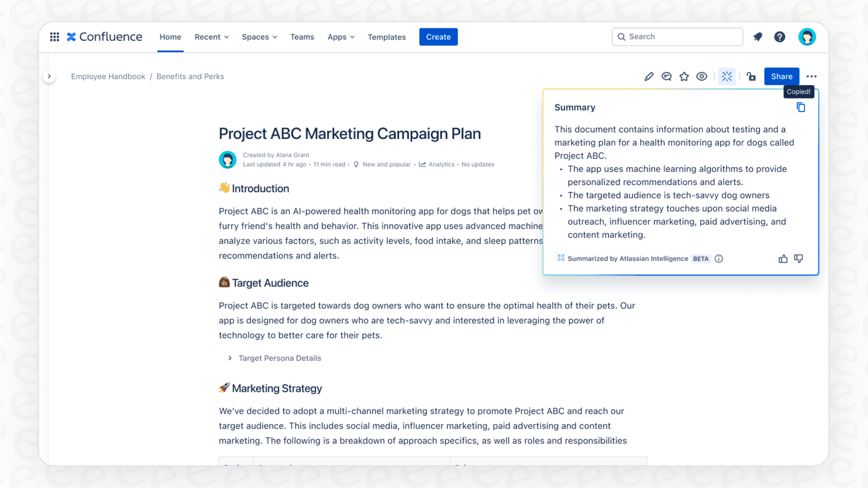This screenshot has width=868, height=488.
Task: Go to the Templates menu item
Action: tap(386, 37)
